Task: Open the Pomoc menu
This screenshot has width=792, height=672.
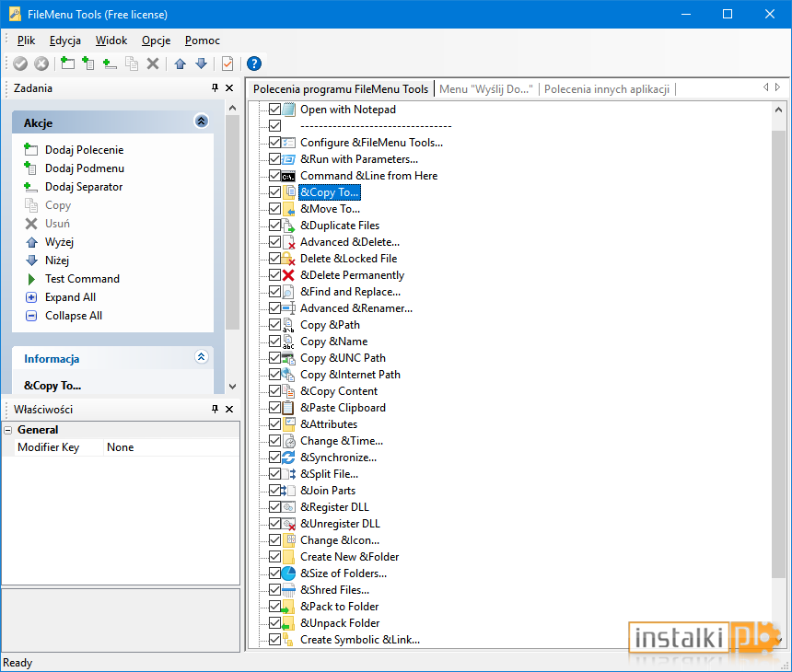Action: (x=202, y=41)
